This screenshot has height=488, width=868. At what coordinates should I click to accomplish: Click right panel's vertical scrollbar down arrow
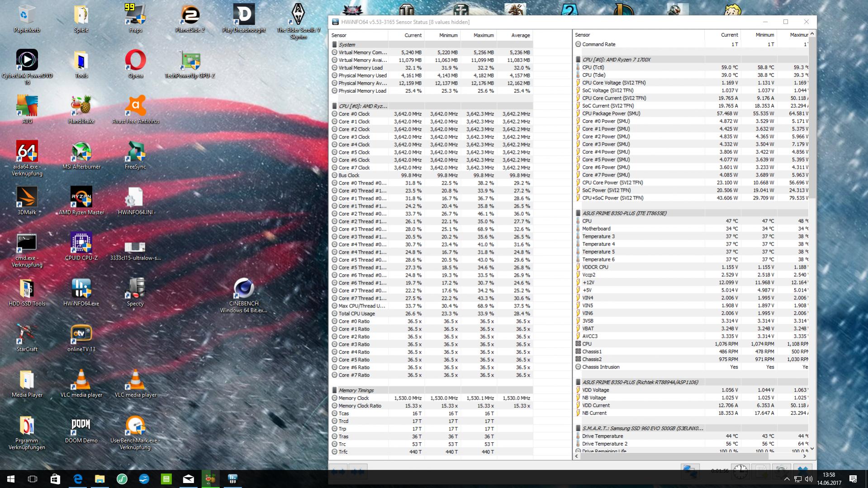click(x=812, y=449)
